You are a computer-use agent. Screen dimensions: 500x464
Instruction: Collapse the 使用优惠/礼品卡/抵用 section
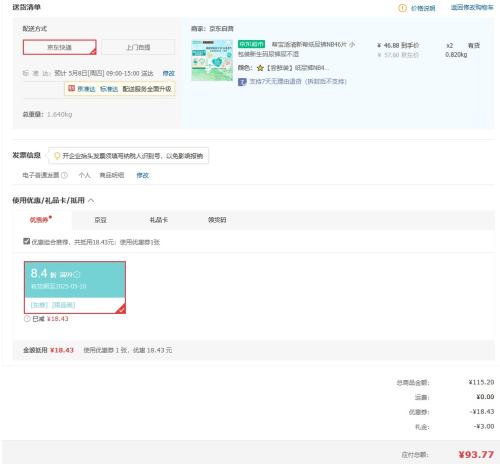(91, 200)
